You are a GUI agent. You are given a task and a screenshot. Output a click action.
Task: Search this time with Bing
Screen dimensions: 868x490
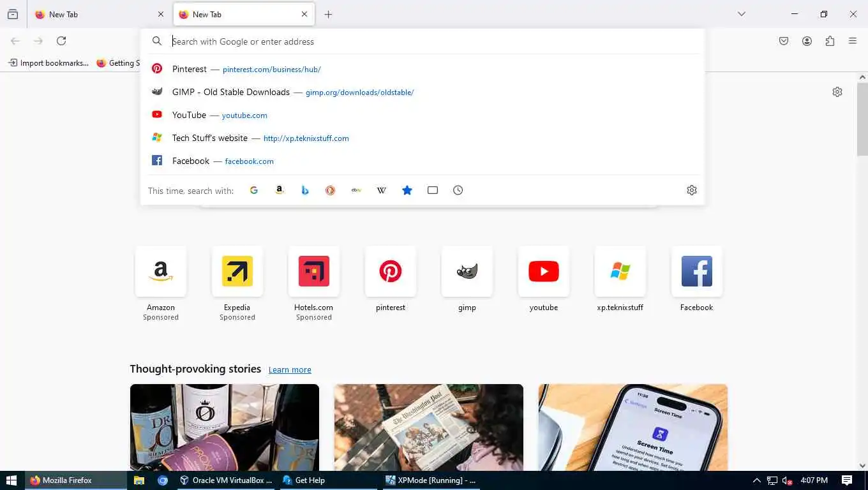305,190
